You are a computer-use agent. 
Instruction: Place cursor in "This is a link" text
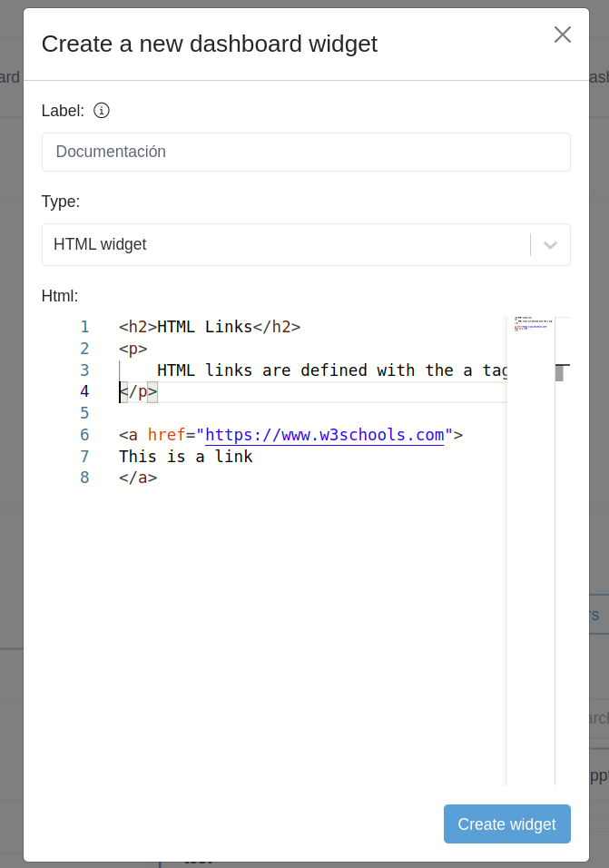point(185,457)
